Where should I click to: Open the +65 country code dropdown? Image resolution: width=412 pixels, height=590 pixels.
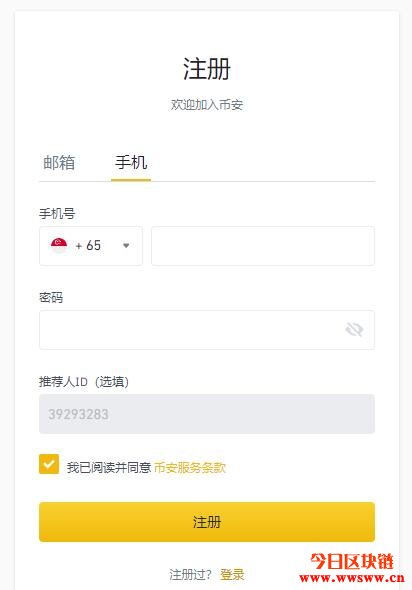pyautogui.click(x=91, y=246)
